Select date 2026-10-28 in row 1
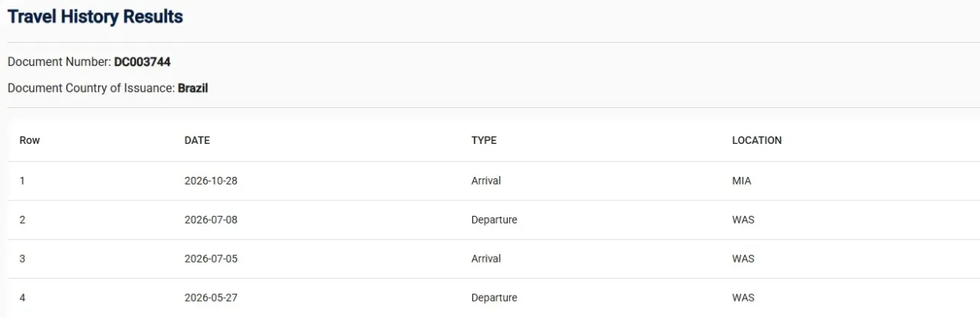Image resolution: width=980 pixels, height=317 pixels. click(211, 181)
